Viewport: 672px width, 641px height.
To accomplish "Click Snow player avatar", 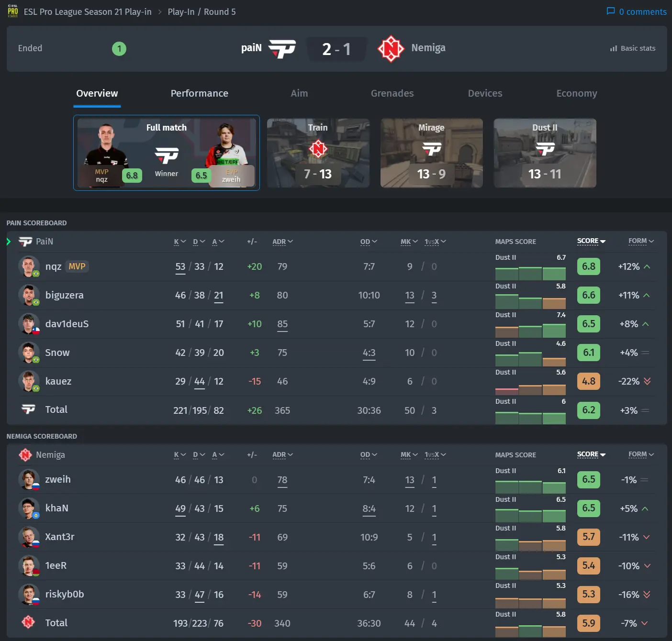I will [29, 353].
